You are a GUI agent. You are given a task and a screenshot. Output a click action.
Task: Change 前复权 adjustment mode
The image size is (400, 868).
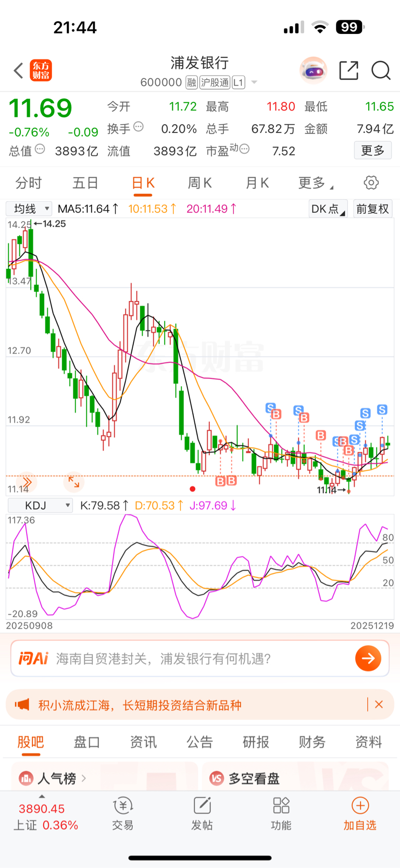click(372, 209)
